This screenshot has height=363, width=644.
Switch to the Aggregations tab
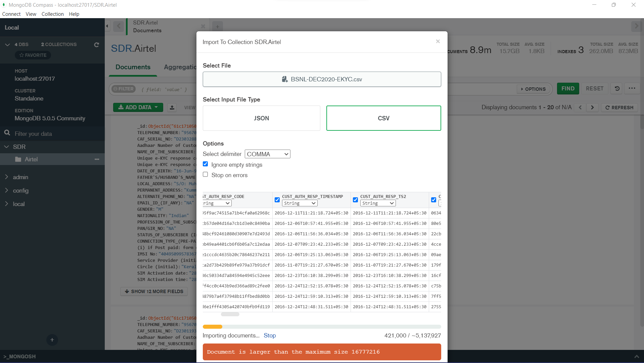click(180, 67)
